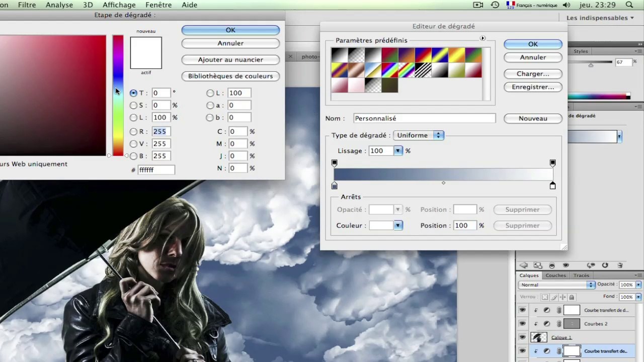Open the Type de dégradé Uniforme dropdown
Screen dimensions: 644x362
point(419,135)
